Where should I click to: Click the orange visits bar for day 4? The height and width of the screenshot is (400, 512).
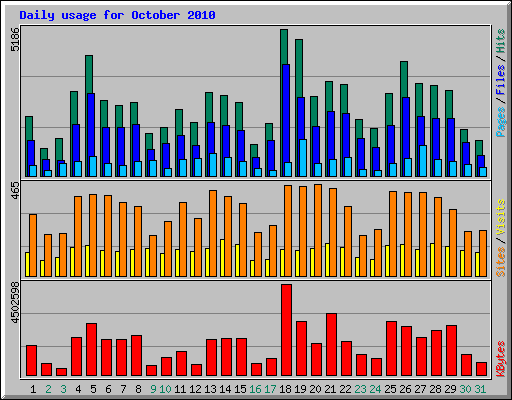(78, 236)
